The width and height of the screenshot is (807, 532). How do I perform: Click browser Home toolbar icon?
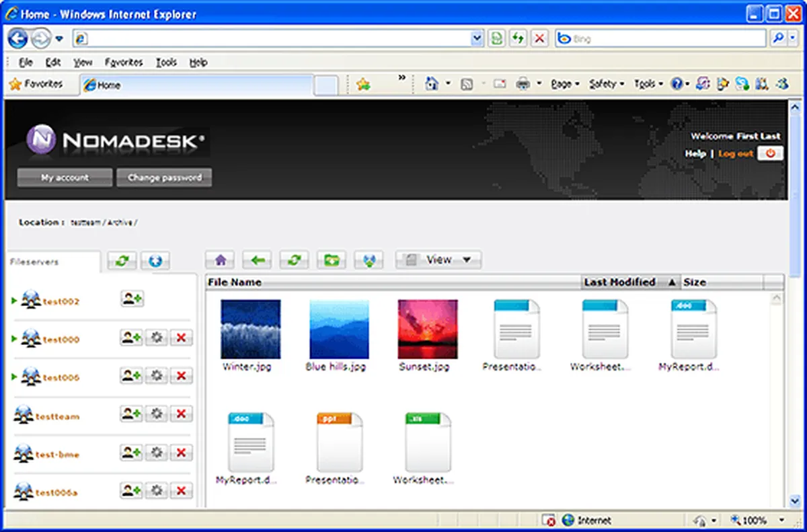pyautogui.click(x=432, y=84)
